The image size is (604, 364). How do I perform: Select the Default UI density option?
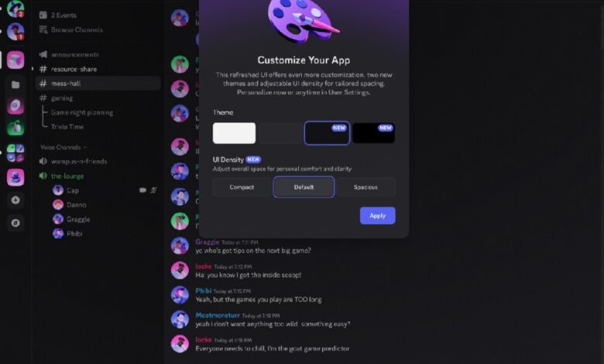[304, 187]
